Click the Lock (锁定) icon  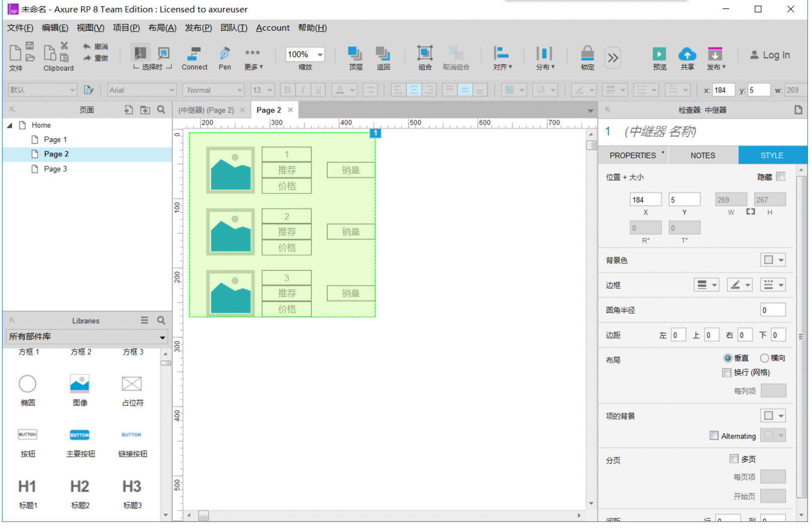(x=587, y=53)
